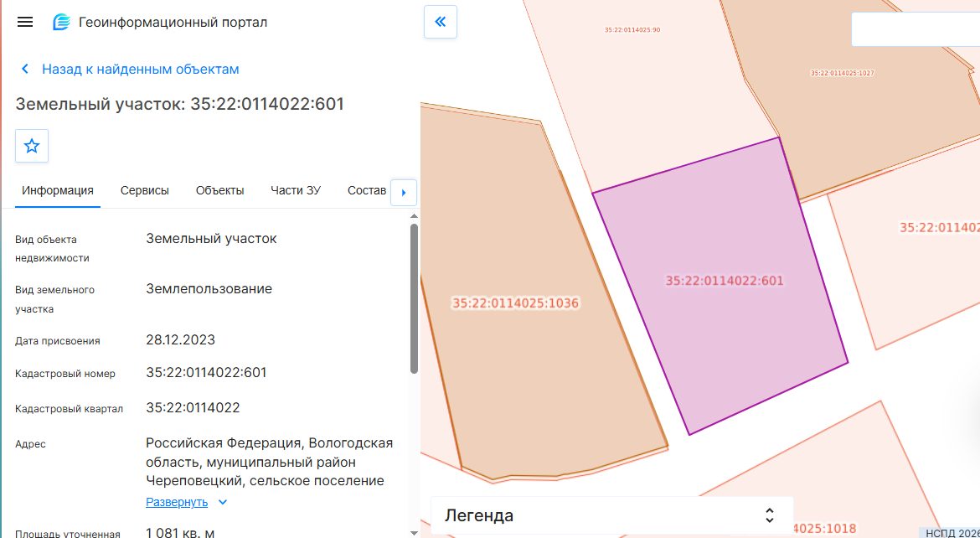Click the Вид объекта недвижимости value Земельный участок
The width and height of the screenshot is (980, 538).
[211, 238]
